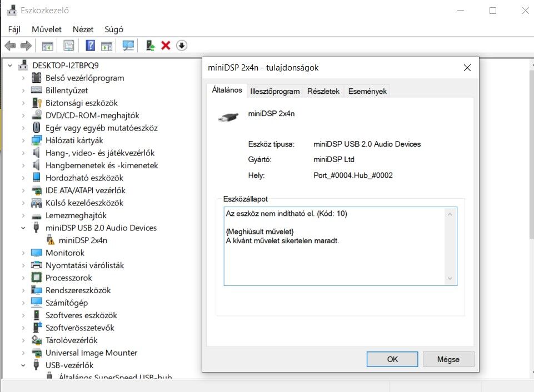
Task: Click the blue Help question mark icon
Action: coord(90,46)
